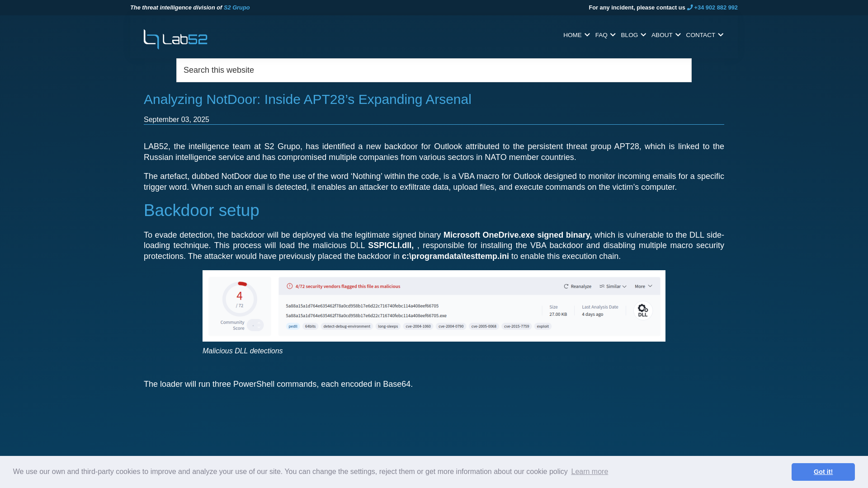Open the FAQ menu
The height and width of the screenshot is (488, 868).
click(601, 35)
